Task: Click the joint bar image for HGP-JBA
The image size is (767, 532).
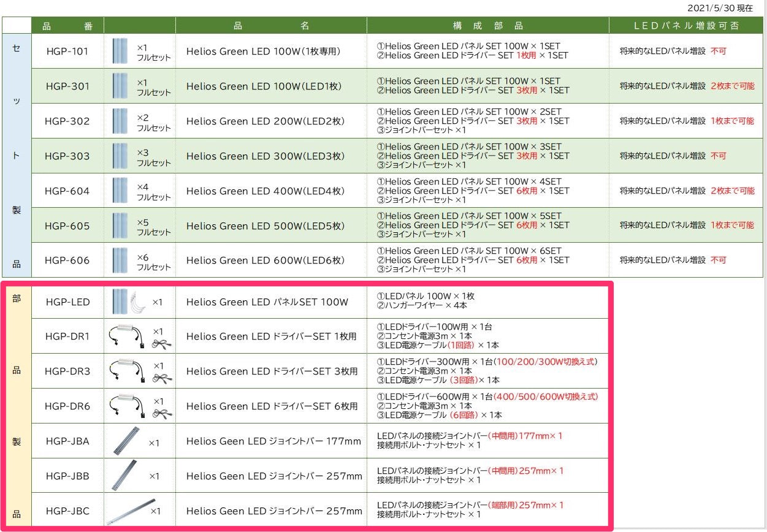Action: pyautogui.click(x=125, y=441)
